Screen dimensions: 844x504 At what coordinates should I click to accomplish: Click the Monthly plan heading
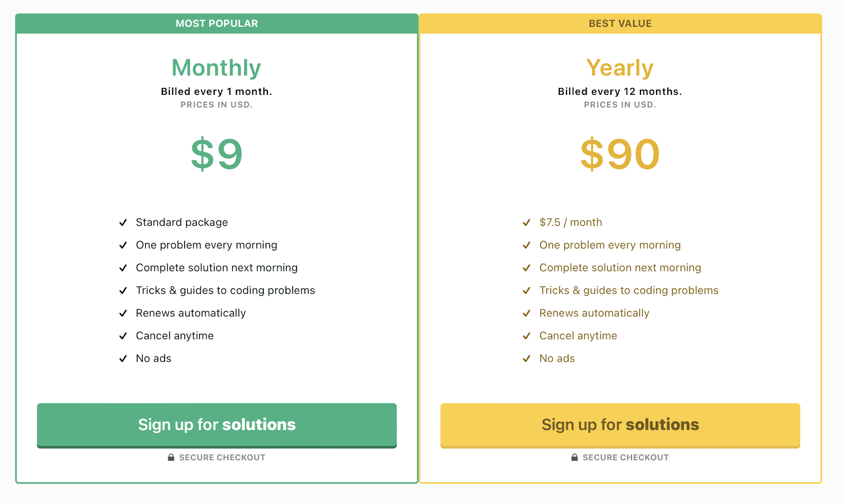[x=217, y=68]
